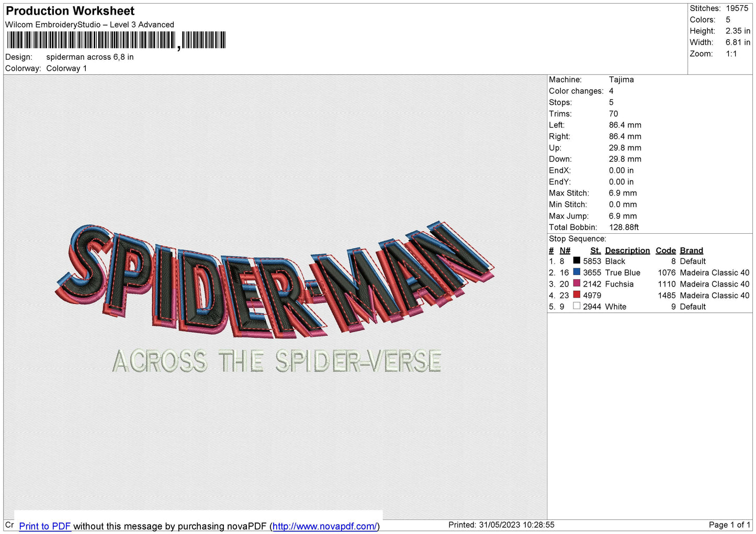Click the Stops value 5
The width and height of the screenshot is (756, 534).
point(611,103)
